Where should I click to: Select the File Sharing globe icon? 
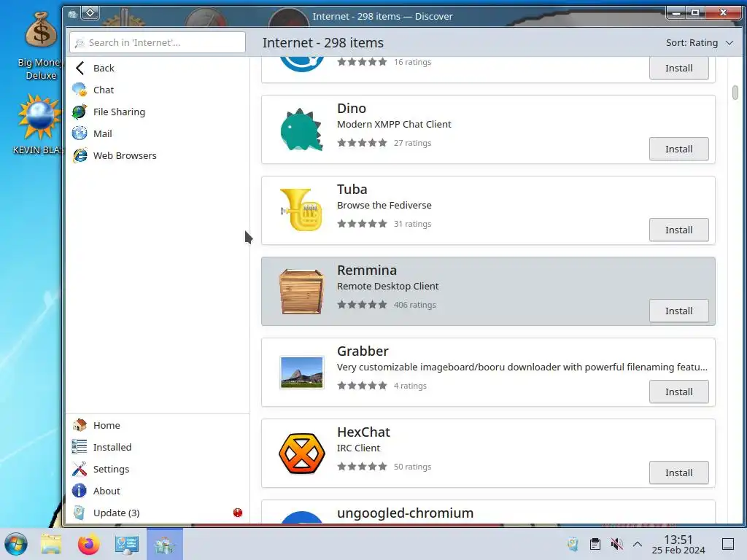coord(80,112)
